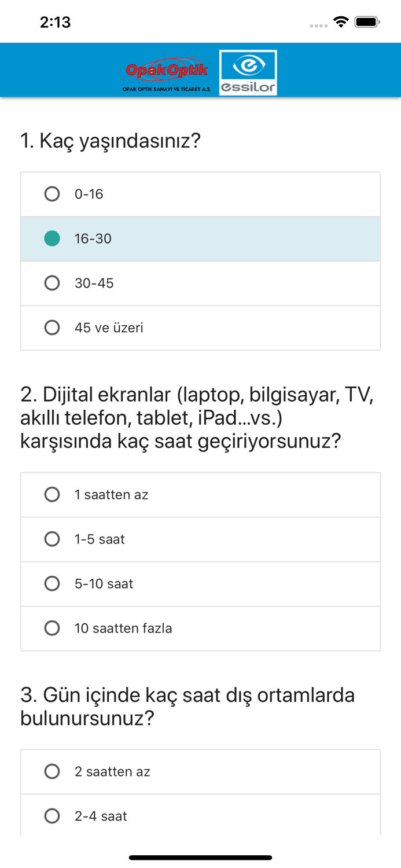Tap the cellular signal dots
Screen dimensions: 401x868
[x=319, y=25]
